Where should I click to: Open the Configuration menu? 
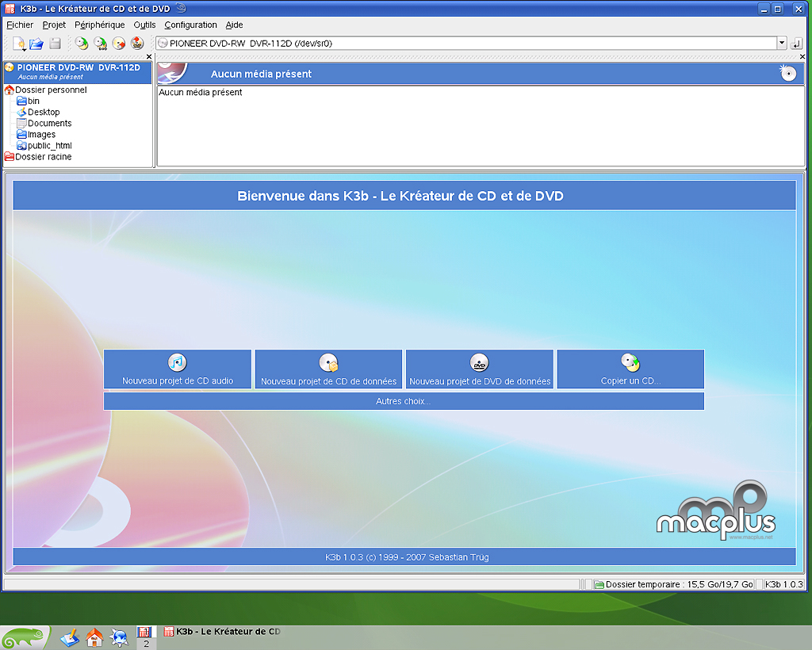tap(190, 25)
